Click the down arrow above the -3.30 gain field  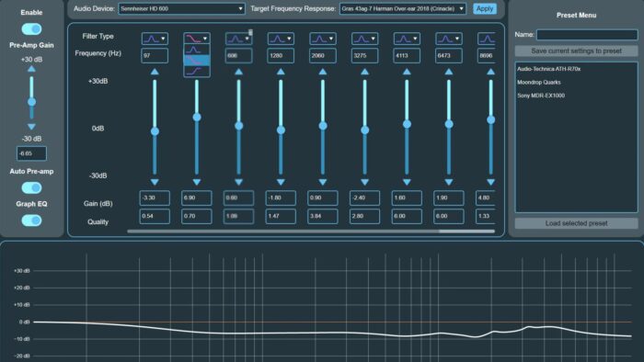coord(155,182)
